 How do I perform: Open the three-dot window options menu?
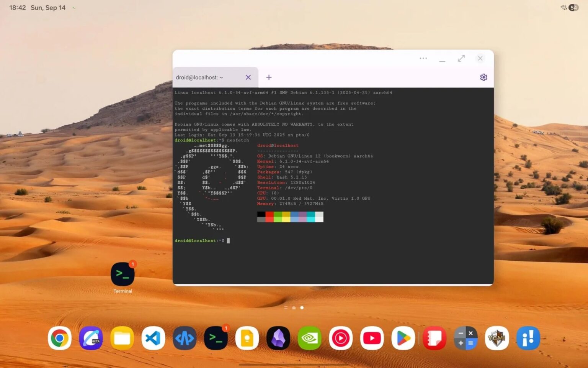pyautogui.click(x=423, y=58)
